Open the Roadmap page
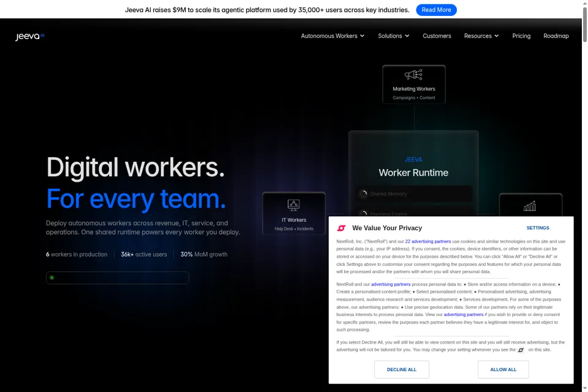The width and height of the screenshot is (588, 392). click(x=556, y=36)
